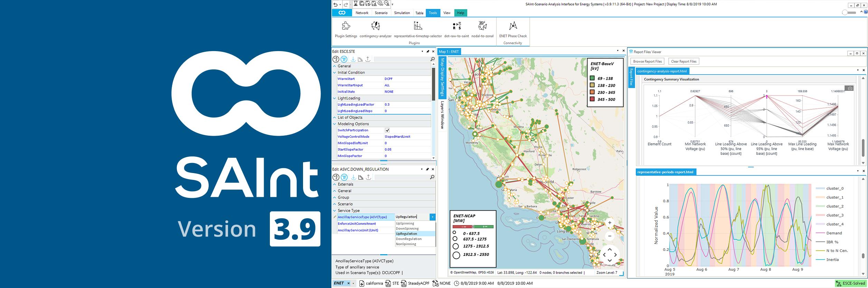Toggle cluster_1 series in chart legend

[829, 198]
